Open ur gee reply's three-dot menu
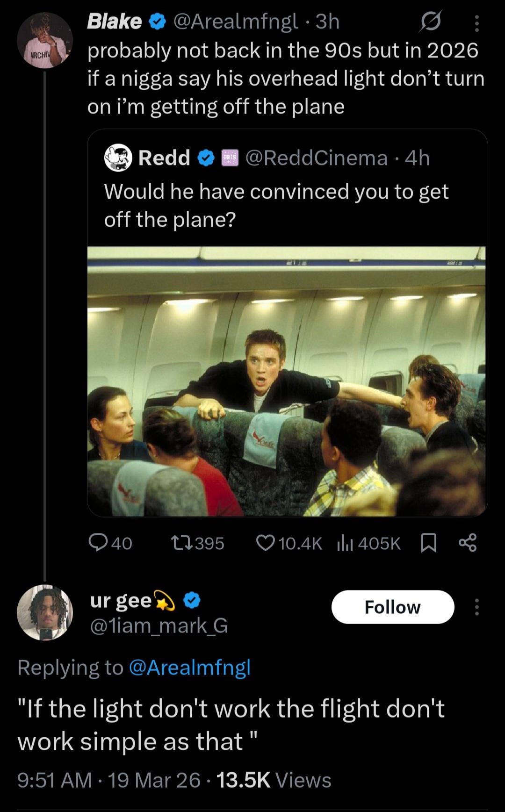Screen dimensions: 505x812 click(x=476, y=607)
